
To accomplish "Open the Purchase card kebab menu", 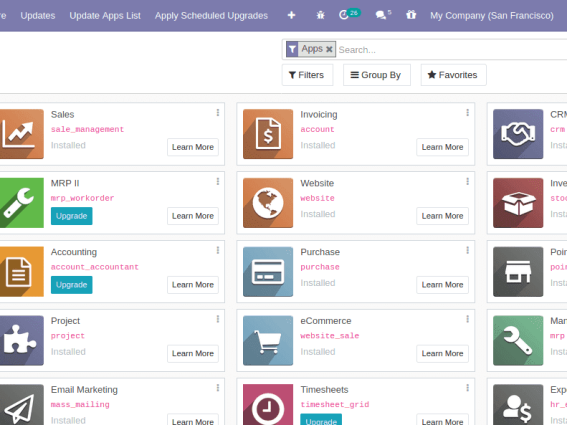I will tap(468, 250).
